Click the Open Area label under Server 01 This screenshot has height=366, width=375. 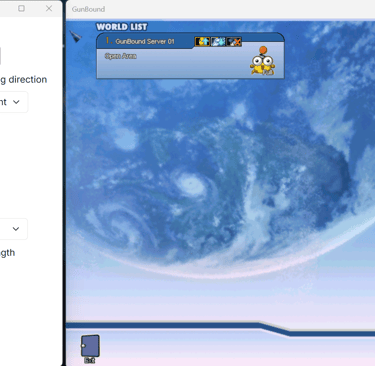click(x=121, y=56)
